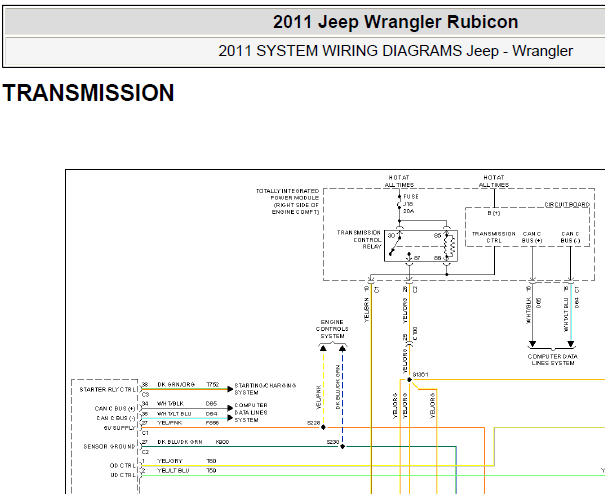Viewport: 605px width, 494px height.
Task: Select 'TRANSMISSION CTRL' inside the circuit board box
Action: pyautogui.click(x=494, y=237)
